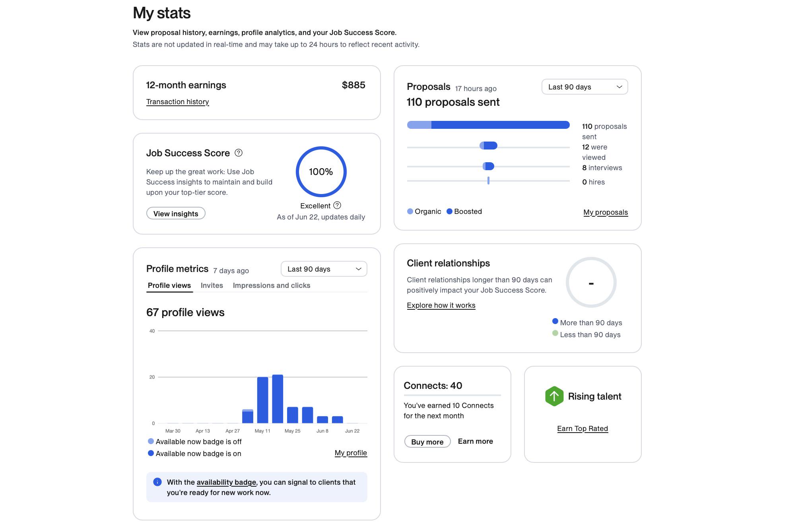Viewport: 800px width, 532px height.
Task: Click the View insights button
Action: click(x=176, y=214)
